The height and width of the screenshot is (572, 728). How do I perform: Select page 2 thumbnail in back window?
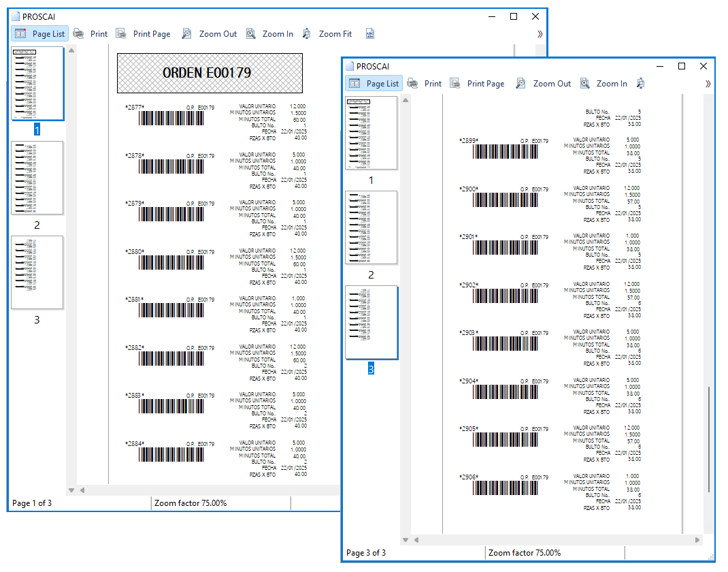[x=37, y=178]
